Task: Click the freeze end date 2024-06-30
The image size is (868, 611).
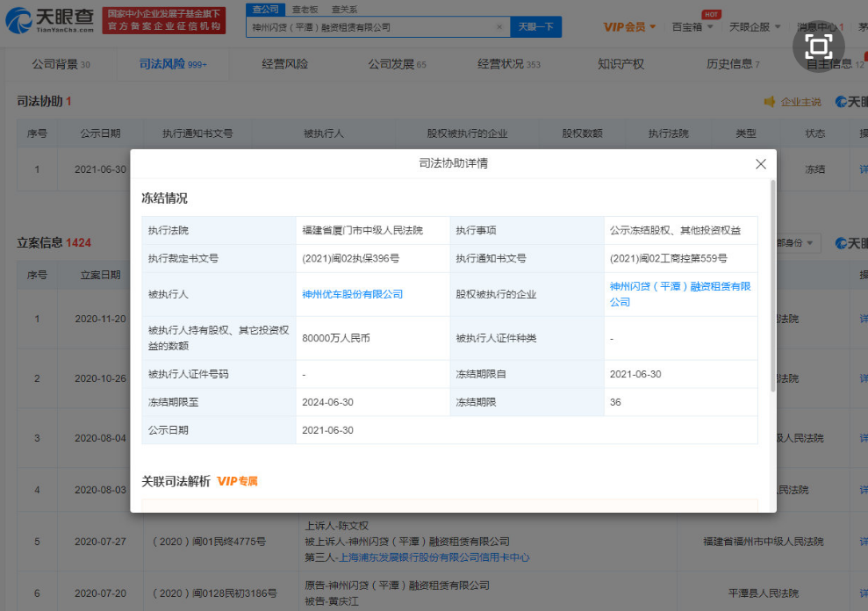Action: tap(327, 402)
